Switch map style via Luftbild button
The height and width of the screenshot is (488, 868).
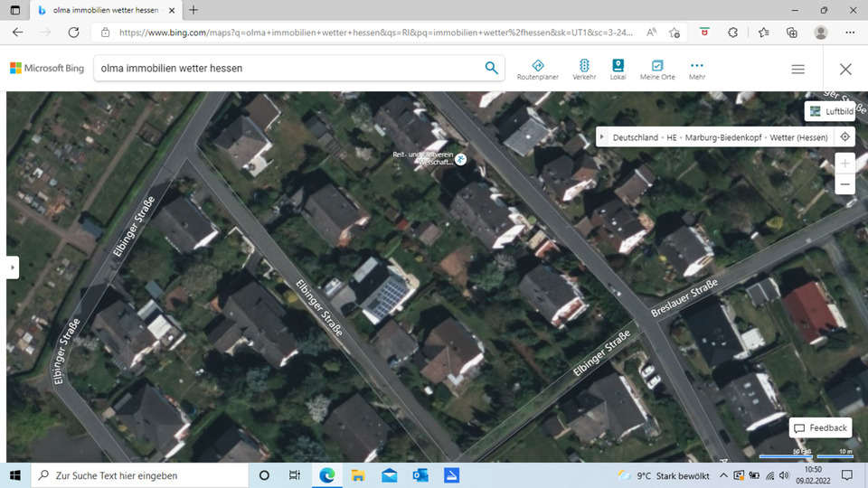pyautogui.click(x=830, y=111)
